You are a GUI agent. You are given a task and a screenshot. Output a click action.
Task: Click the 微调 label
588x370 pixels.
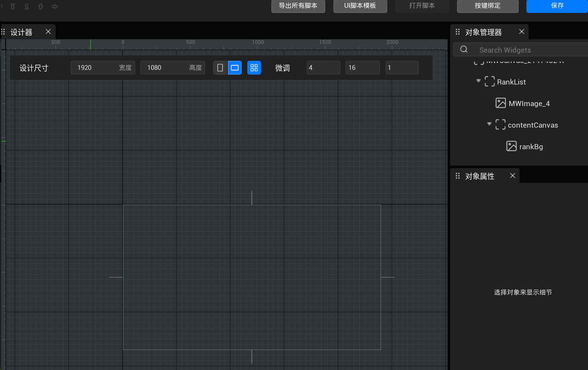[283, 68]
